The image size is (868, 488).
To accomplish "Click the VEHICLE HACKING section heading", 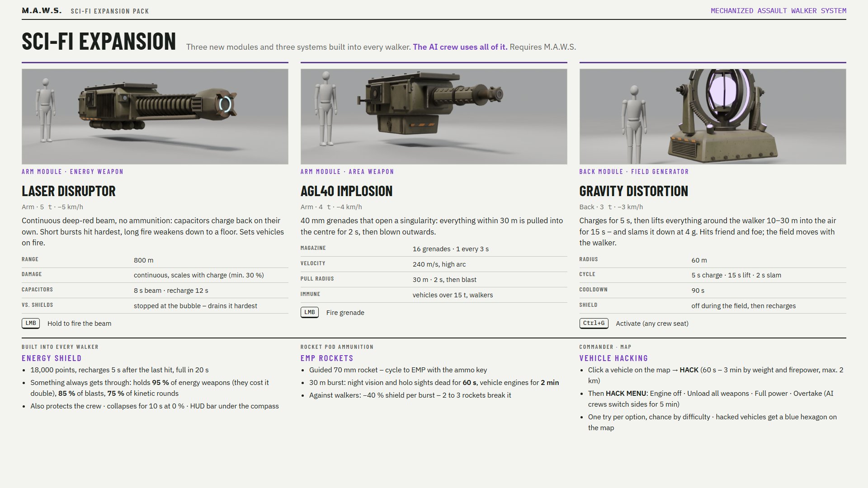I will tap(613, 358).
